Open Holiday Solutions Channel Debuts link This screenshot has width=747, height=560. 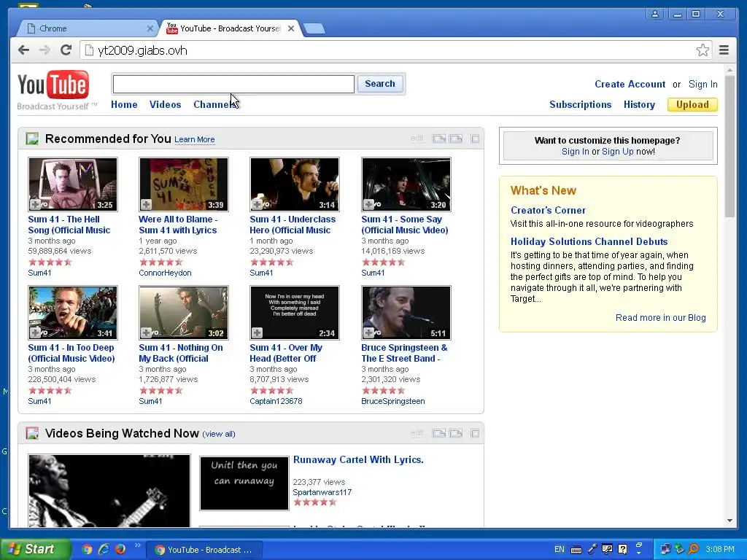pos(589,241)
